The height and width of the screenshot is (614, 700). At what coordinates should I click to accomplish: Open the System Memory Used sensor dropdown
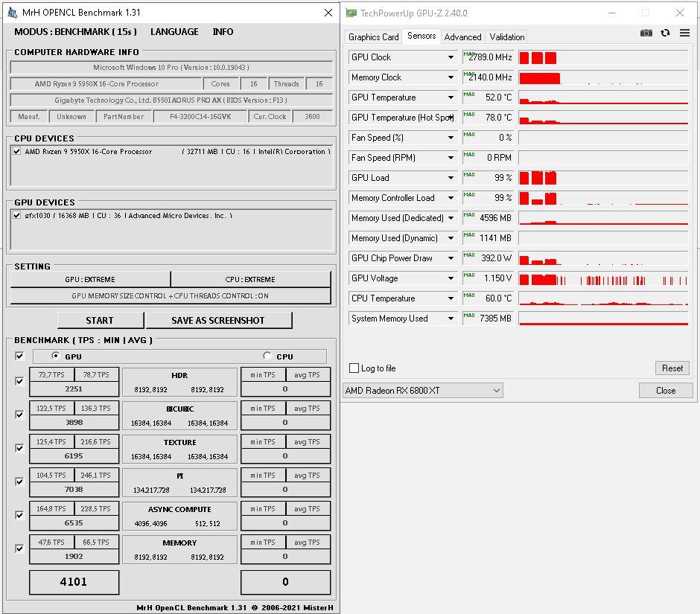coord(451,318)
